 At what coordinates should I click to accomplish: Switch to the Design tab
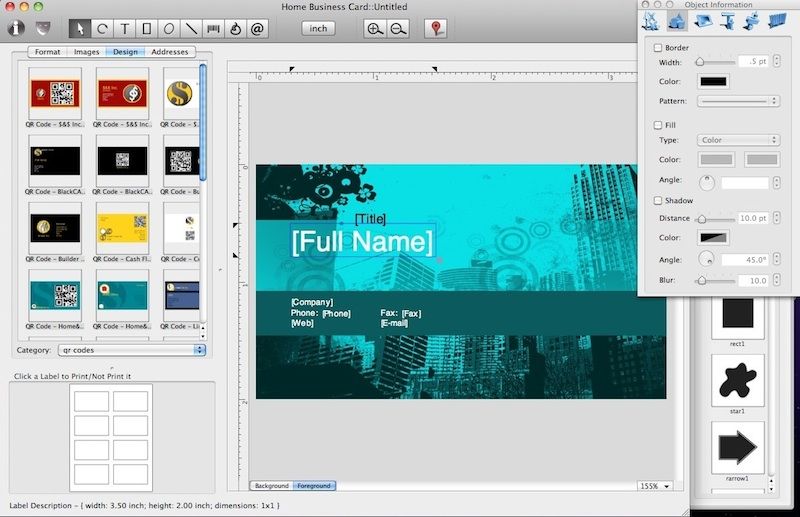pyautogui.click(x=126, y=52)
